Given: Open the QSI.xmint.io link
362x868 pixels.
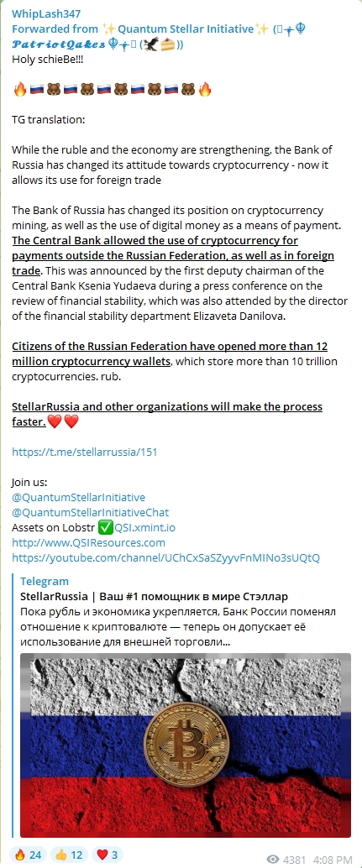Looking at the screenshot, I should [x=144, y=527].
